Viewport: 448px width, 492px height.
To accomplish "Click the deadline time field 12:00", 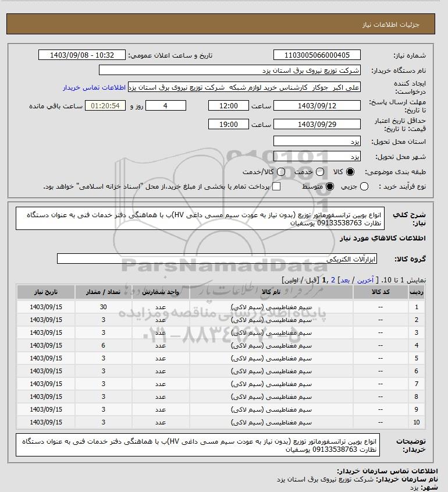I will [229, 106].
